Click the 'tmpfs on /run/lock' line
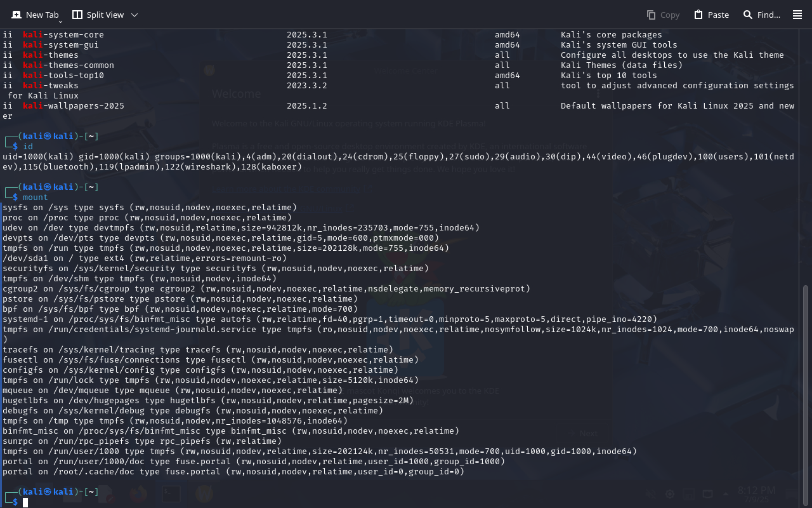 point(211,380)
